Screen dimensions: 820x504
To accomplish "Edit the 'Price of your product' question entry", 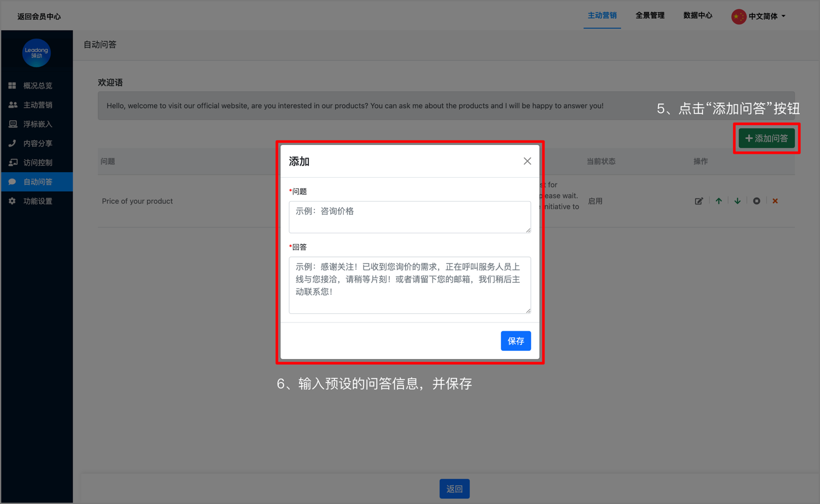I will point(699,201).
